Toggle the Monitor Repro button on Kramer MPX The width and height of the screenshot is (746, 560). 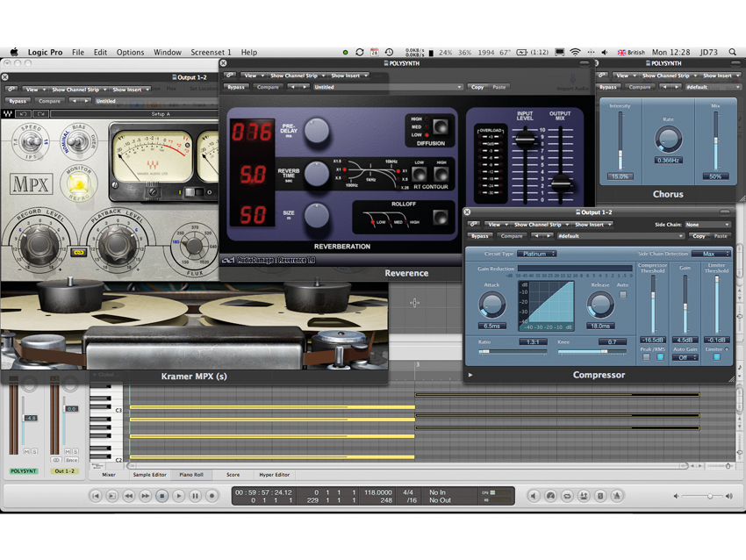pyautogui.click(x=79, y=183)
